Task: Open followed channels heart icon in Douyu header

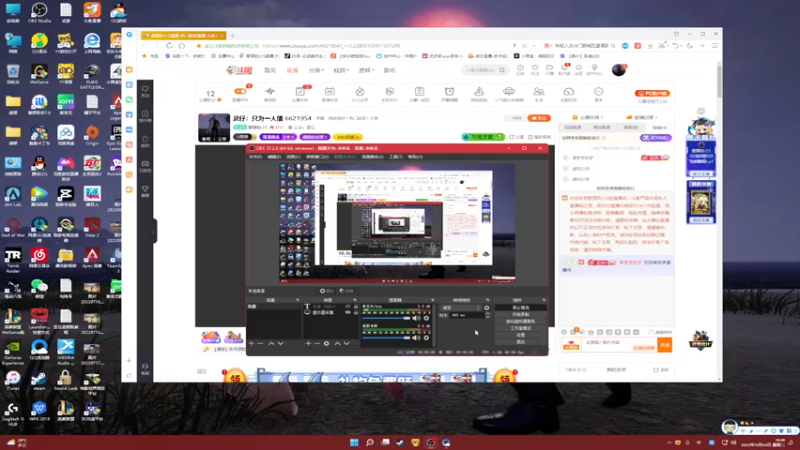Action: (x=535, y=69)
